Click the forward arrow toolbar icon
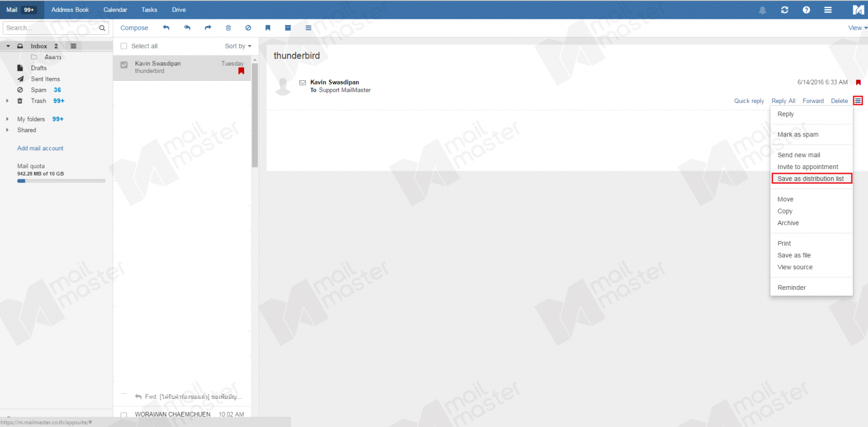This screenshot has height=427, width=868. point(208,28)
